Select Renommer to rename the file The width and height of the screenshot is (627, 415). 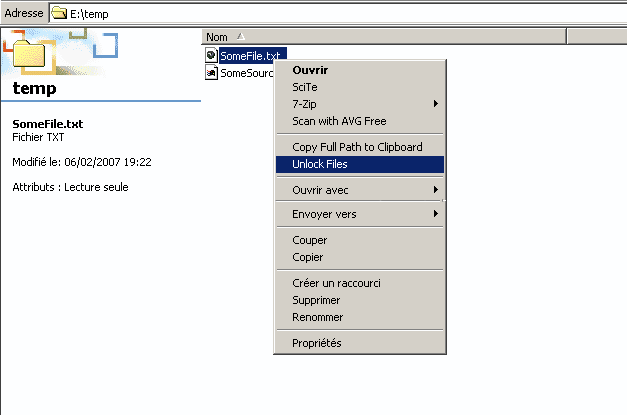tap(359, 317)
